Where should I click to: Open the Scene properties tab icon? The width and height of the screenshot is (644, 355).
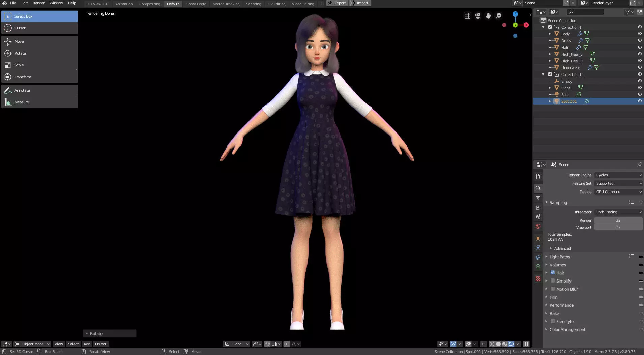click(x=538, y=216)
